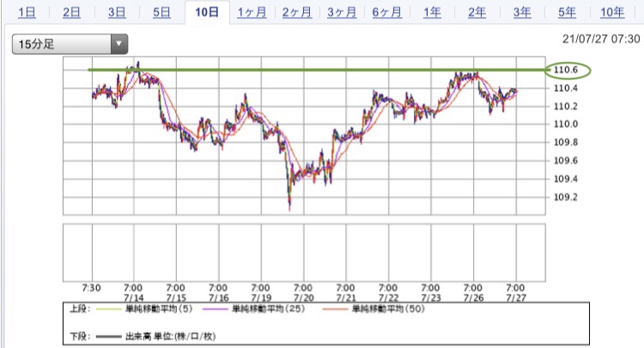Click the 110.2 price axis label
644x348 pixels.
coord(566,106)
